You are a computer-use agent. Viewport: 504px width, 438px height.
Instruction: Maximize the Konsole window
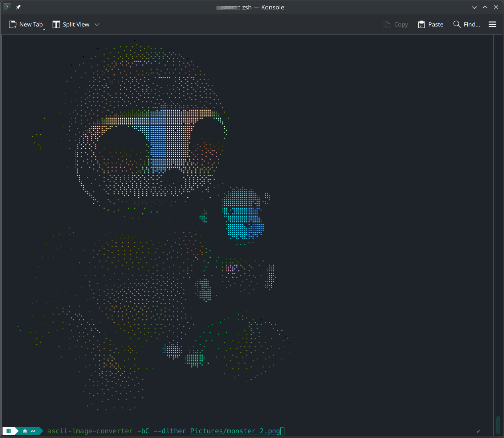click(485, 7)
